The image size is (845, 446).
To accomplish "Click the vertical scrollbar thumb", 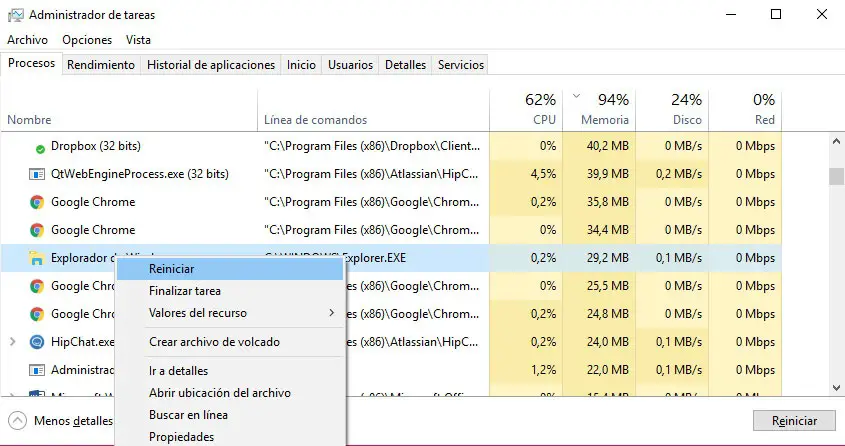I will (x=836, y=176).
